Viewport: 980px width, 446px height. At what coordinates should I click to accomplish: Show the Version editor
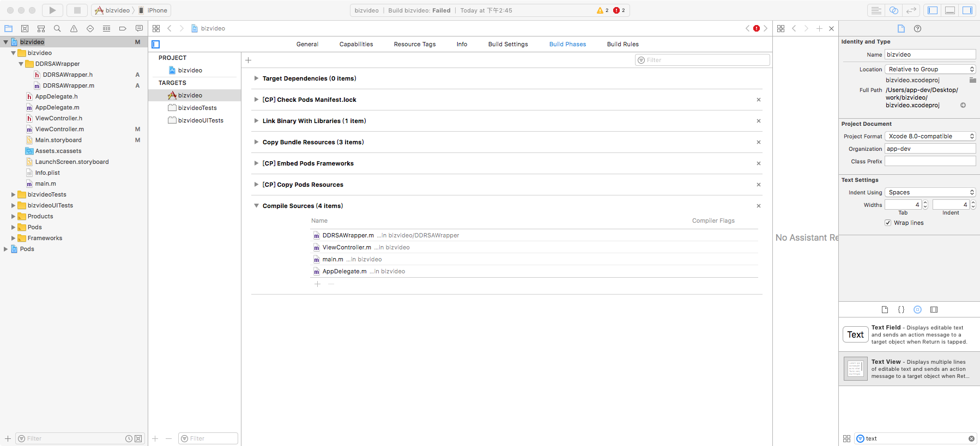(x=911, y=10)
